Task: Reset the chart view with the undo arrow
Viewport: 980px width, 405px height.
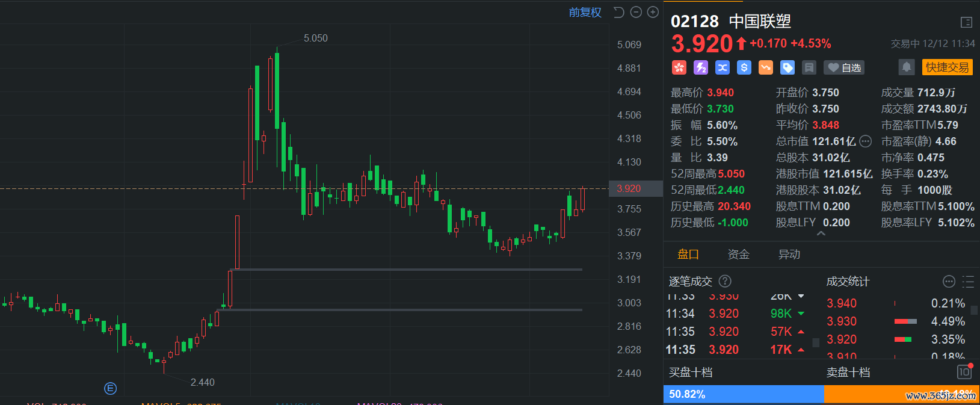Action: [x=618, y=12]
